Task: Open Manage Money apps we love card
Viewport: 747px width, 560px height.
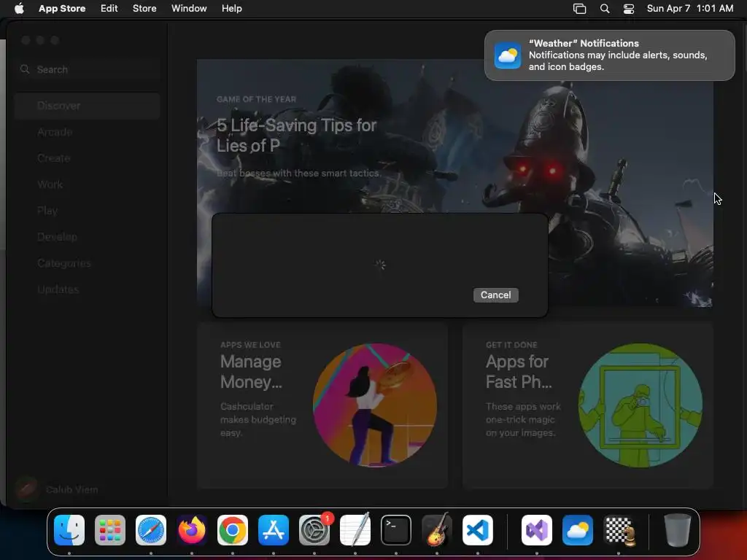Action: pyautogui.click(x=322, y=405)
